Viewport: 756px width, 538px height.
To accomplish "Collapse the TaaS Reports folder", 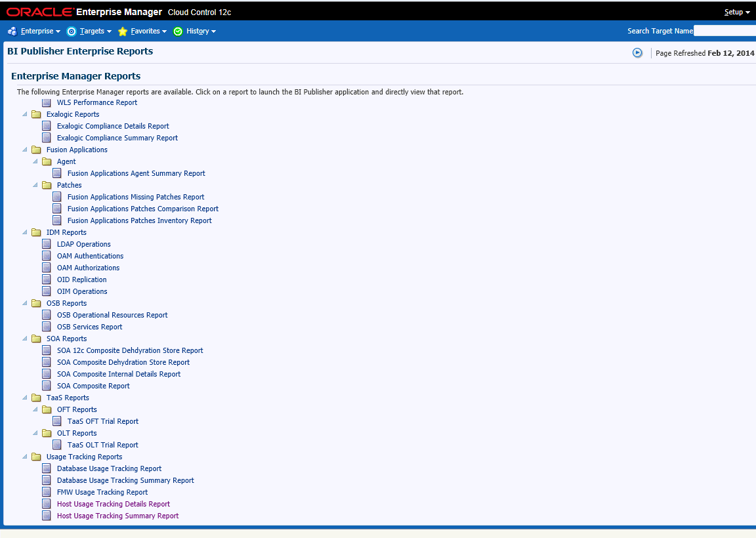I will [x=24, y=398].
